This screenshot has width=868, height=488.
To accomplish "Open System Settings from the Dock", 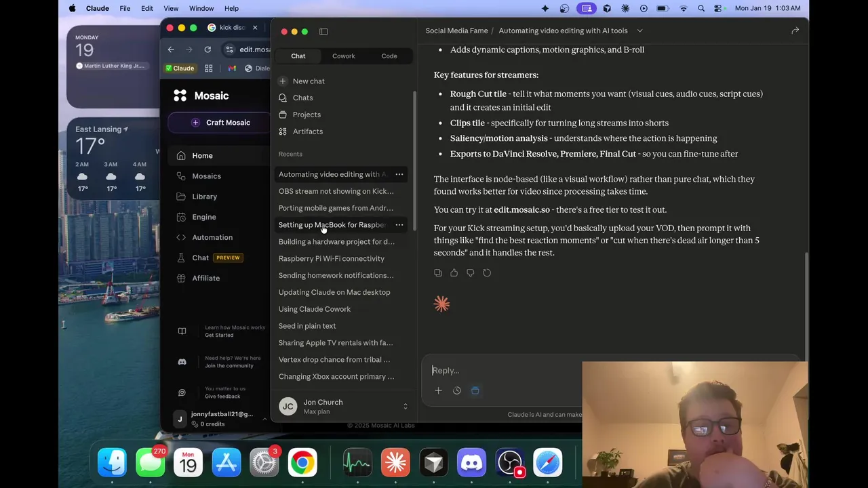I will click(x=264, y=463).
